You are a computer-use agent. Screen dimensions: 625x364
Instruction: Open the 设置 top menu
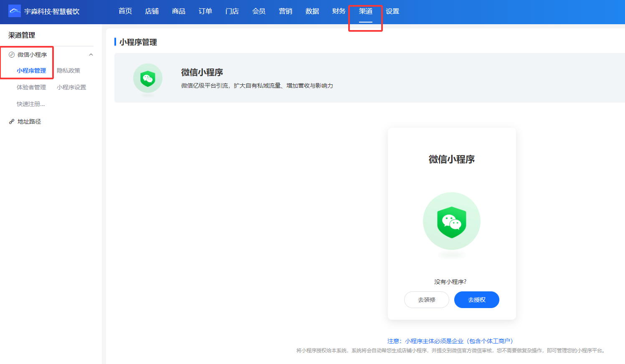click(x=392, y=11)
